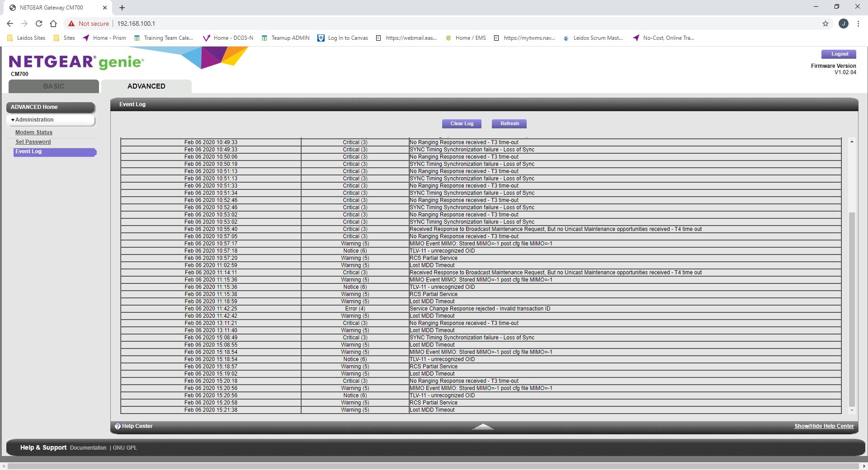868x470 pixels.
Task: Open the Documentation link
Action: pos(88,448)
